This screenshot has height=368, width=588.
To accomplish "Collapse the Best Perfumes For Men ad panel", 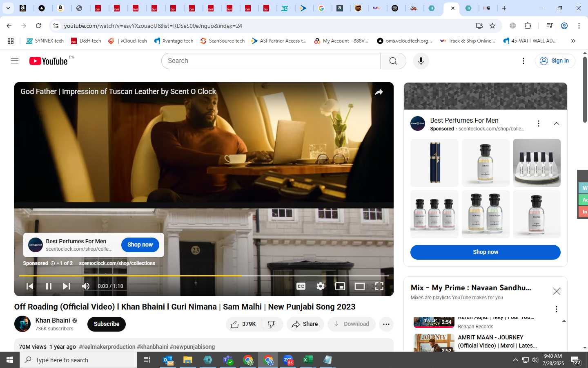I will click(x=557, y=123).
